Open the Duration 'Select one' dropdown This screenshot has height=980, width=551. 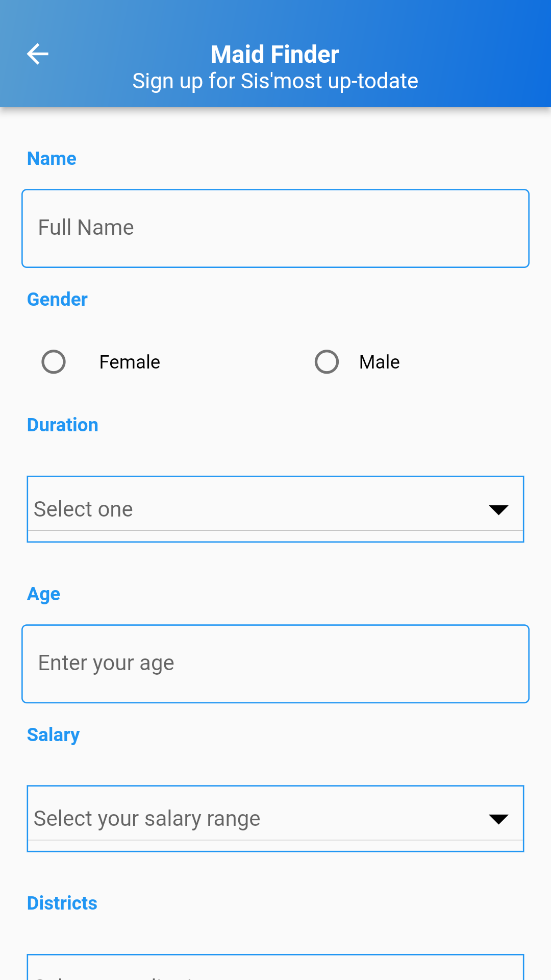[255, 509]
